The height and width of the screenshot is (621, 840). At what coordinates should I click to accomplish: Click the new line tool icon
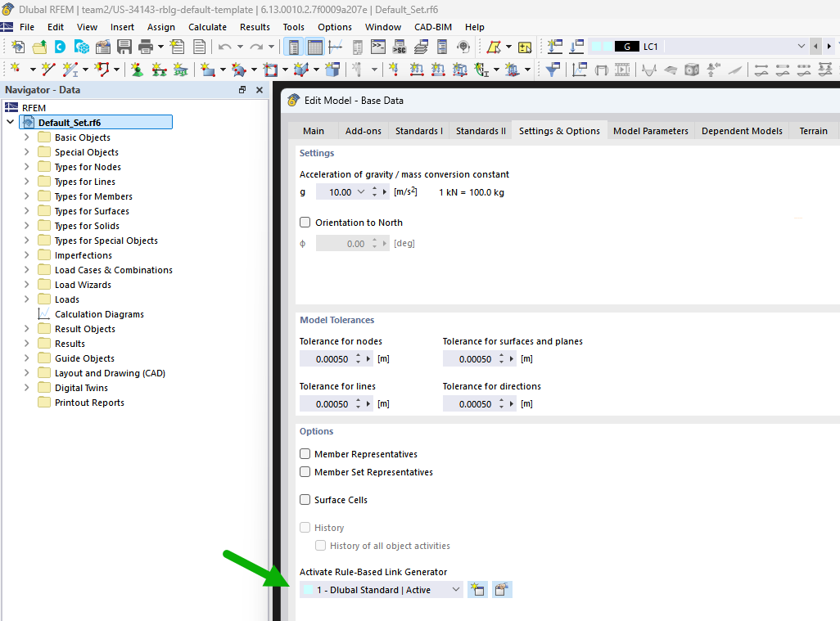(48, 69)
